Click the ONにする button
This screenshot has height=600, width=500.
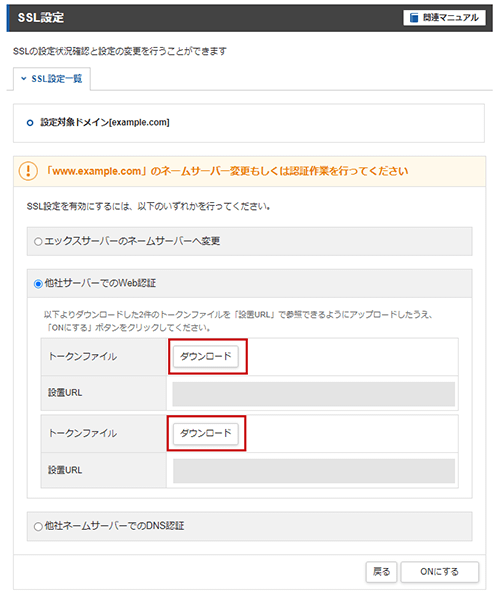[x=440, y=572]
